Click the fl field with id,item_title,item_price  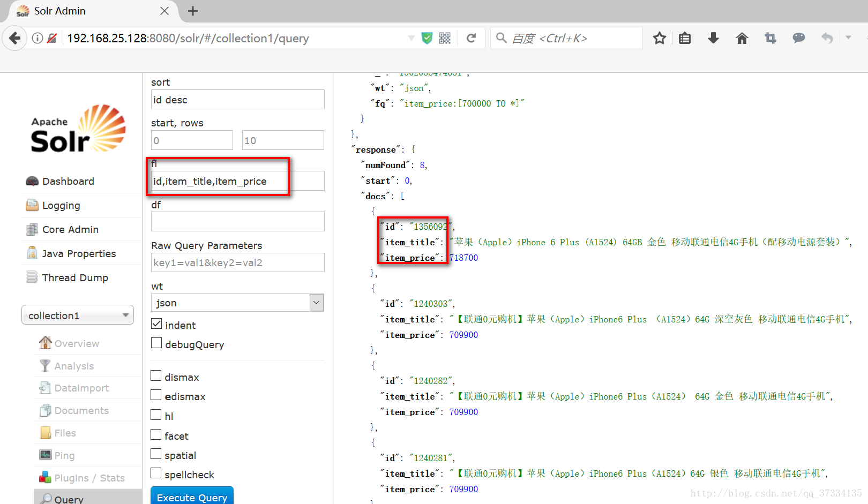[x=238, y=181]
